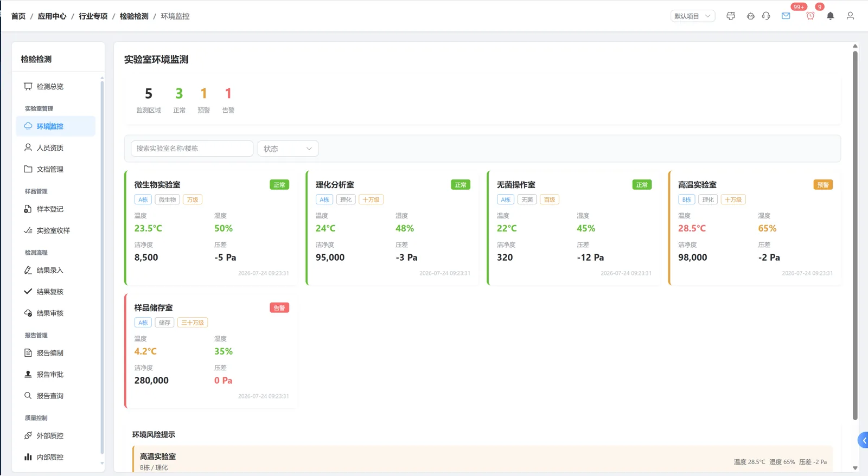This screenshot has height=476, width=868.
Task: Click the 告警 badge on 样品储存室
Action: pyautogui.click(x=279, y=308)
